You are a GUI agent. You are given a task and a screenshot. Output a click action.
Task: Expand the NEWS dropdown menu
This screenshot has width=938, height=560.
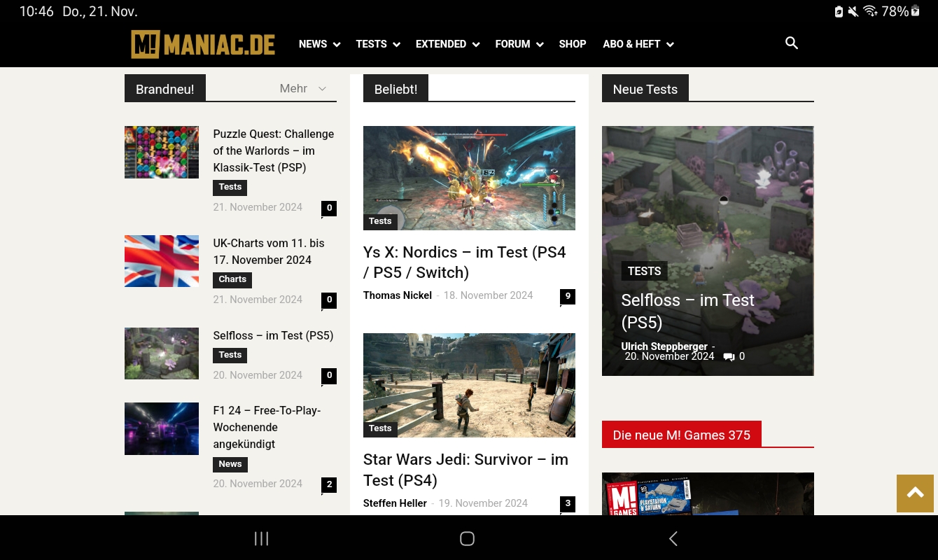318,44
